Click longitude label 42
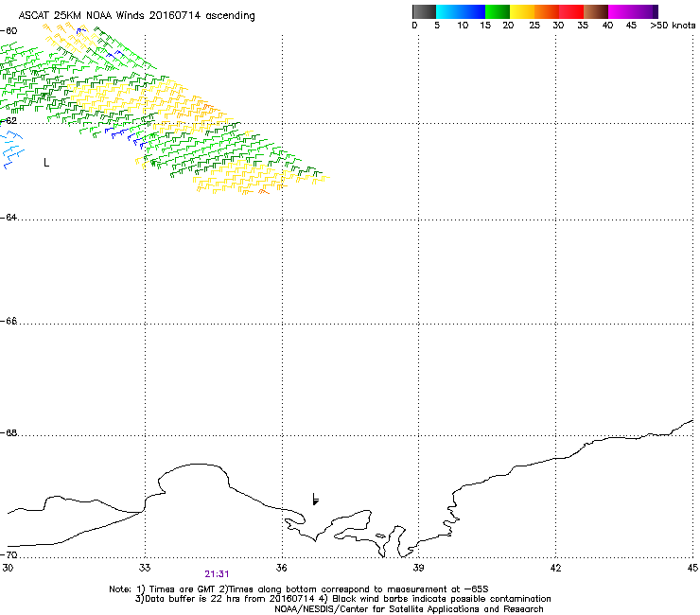 point(556,568)
